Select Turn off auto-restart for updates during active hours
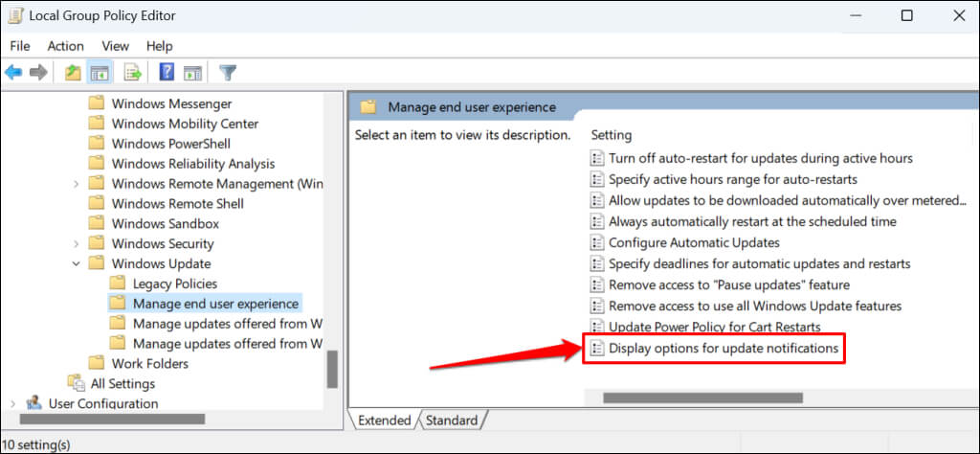This screenshot has width=980, height=454. click(x=761, y=158)
